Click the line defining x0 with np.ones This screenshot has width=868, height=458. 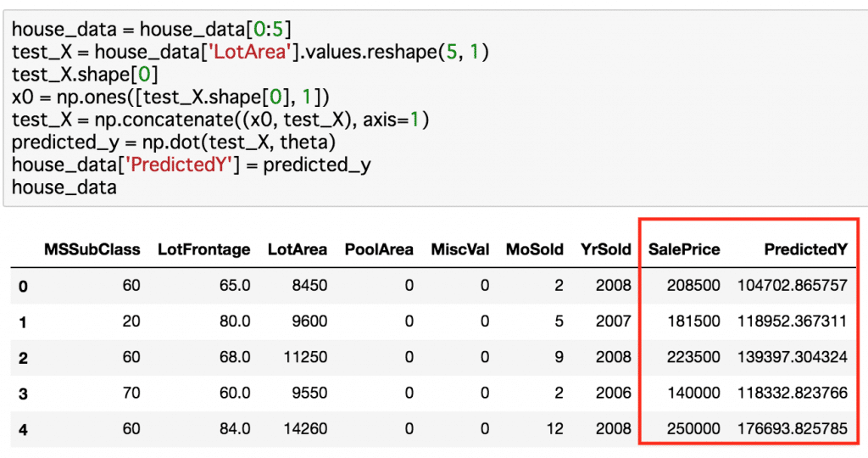pos(170,97)
